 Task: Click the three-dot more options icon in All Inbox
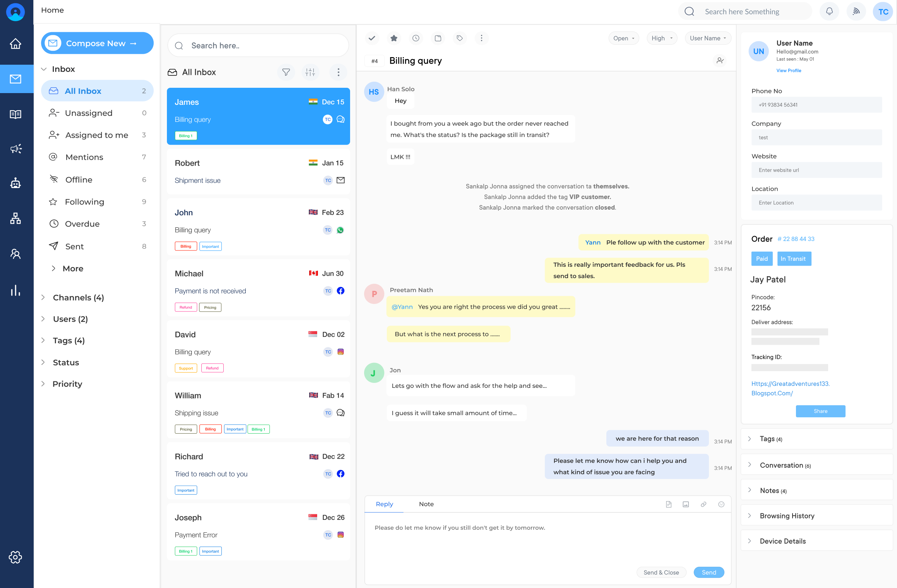click(339, 72)
